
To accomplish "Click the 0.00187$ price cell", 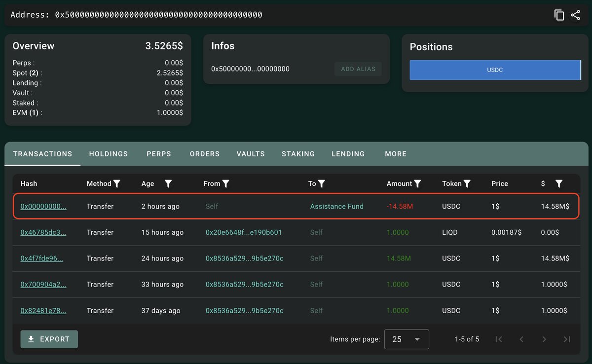I will pos(507,232).
